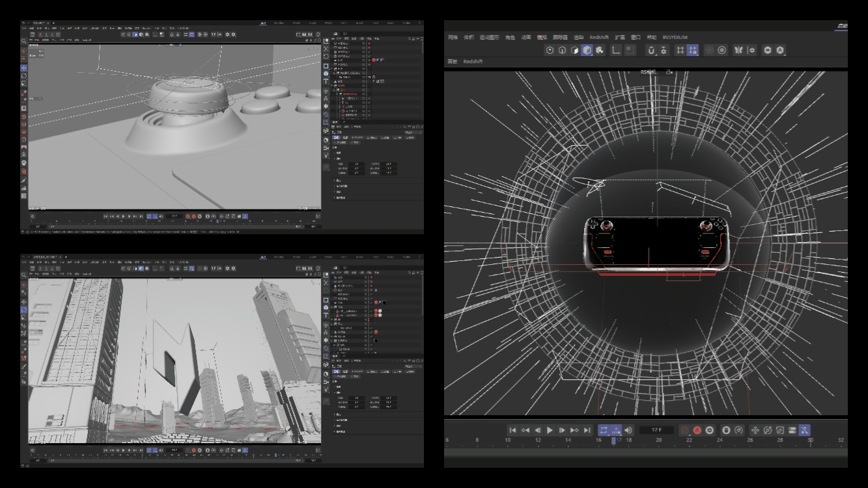Image resolution: width=868 pixels, height=488 pixels.
Task: Click the 17 F current frame field
Action: (x=656, y=430)
